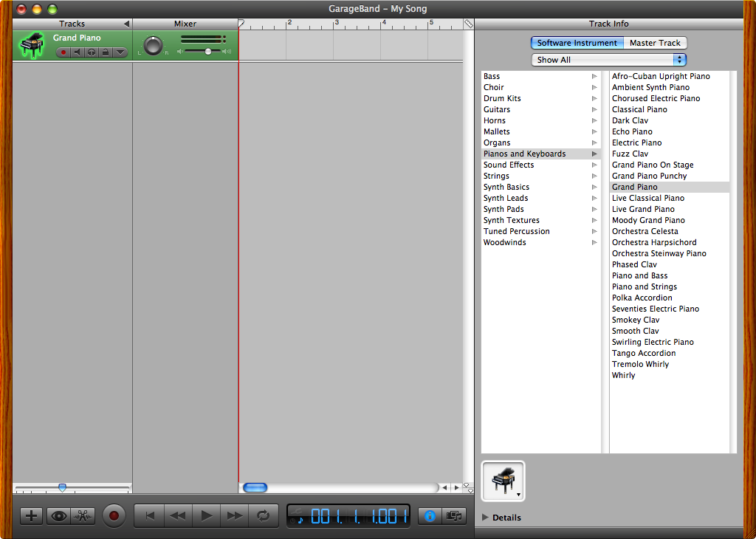Mute the Grand Piano track

(x=77, y=52)
